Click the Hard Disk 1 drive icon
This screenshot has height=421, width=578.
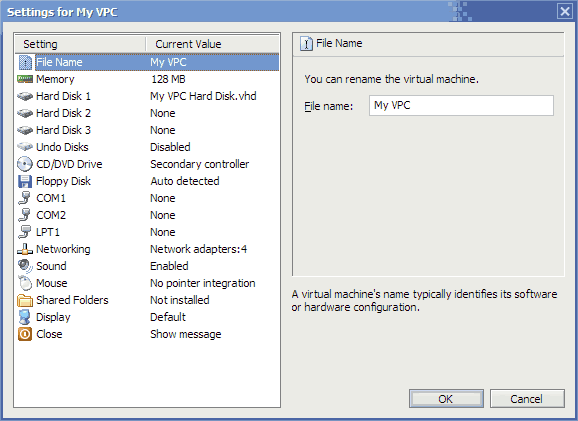(x=25, y=96)
